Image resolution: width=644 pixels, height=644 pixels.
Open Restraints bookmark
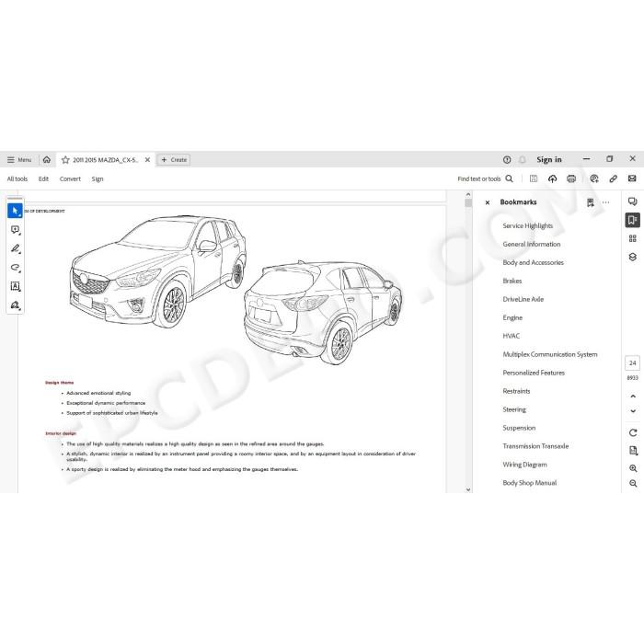(516, 391)
